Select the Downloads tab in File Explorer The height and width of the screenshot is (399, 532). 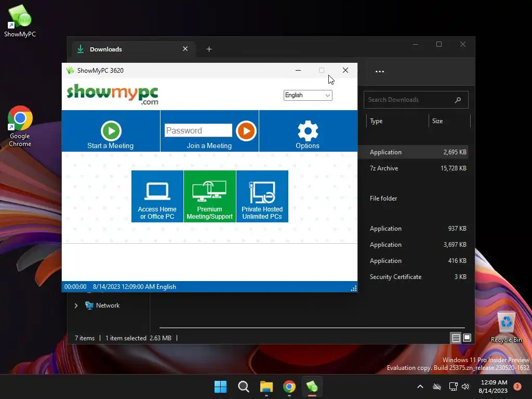click(x=134, y=49)
